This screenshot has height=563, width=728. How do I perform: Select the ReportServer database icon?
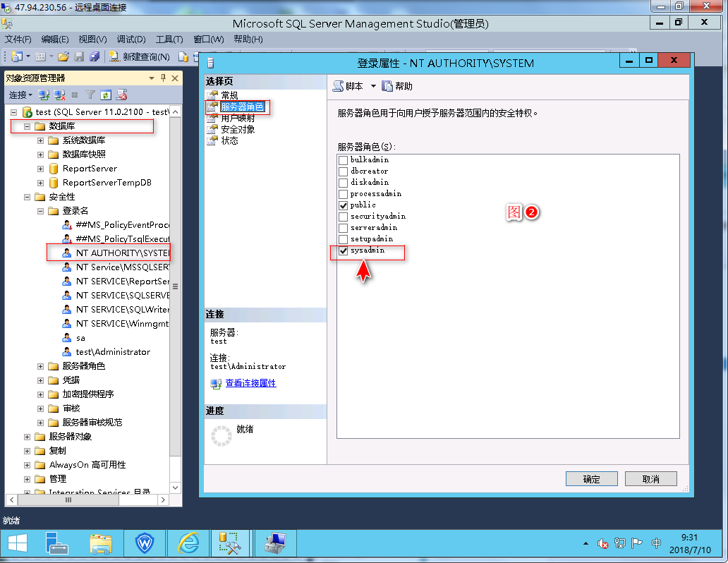[x=54, y=168]
